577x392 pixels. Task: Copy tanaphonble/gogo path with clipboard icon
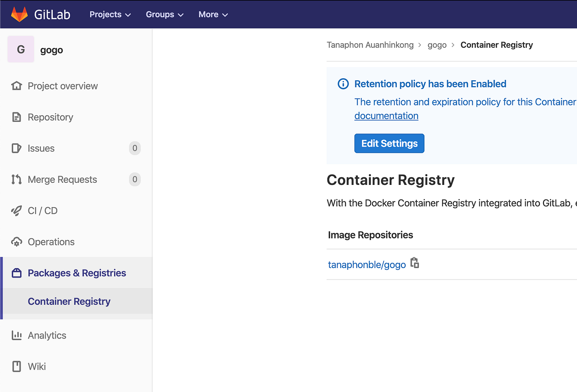pyautogui.click(x=414, y=263)
